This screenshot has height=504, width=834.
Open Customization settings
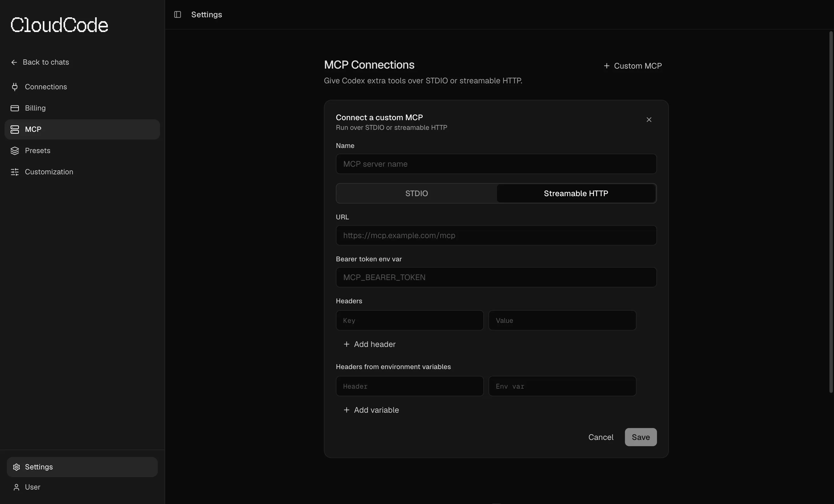point(82,172)
